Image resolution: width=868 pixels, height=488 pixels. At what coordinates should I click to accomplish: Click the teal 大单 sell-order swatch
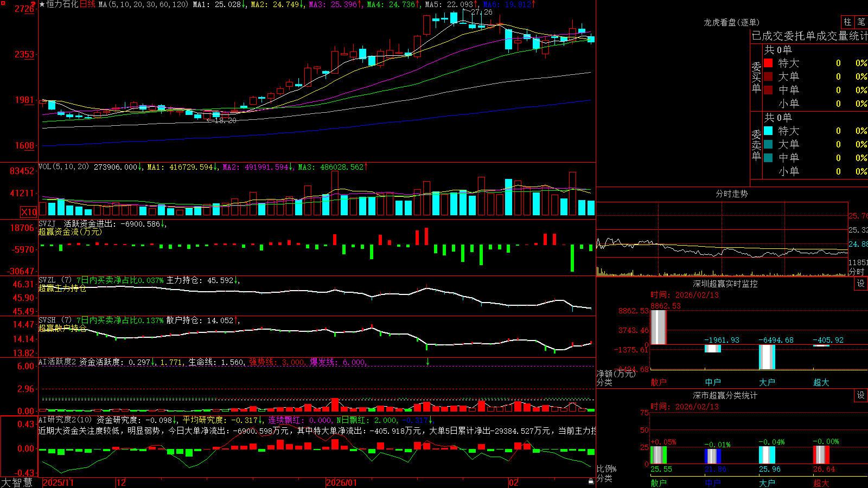[768, 144]
